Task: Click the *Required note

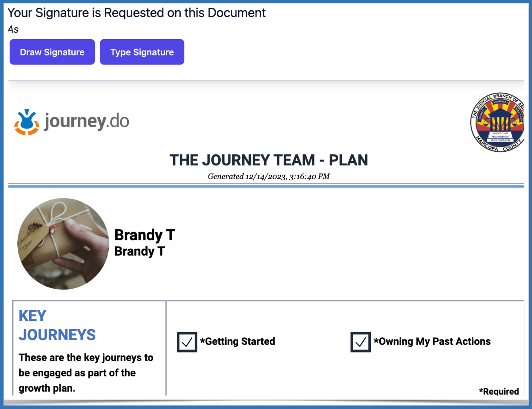Action: coord(499,391)
